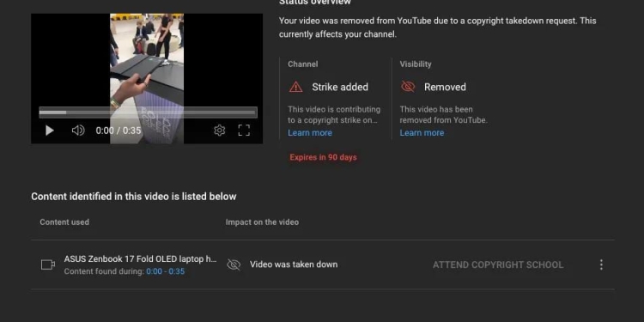The image size is (644, 322).
Task: Click the 0:00 / 0:35 time display
Action: pyautogui.click(x=118, y=131)
